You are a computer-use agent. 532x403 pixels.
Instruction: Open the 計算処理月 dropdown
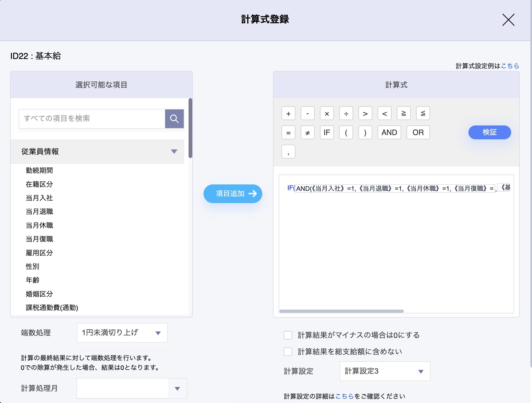point(132,388)
